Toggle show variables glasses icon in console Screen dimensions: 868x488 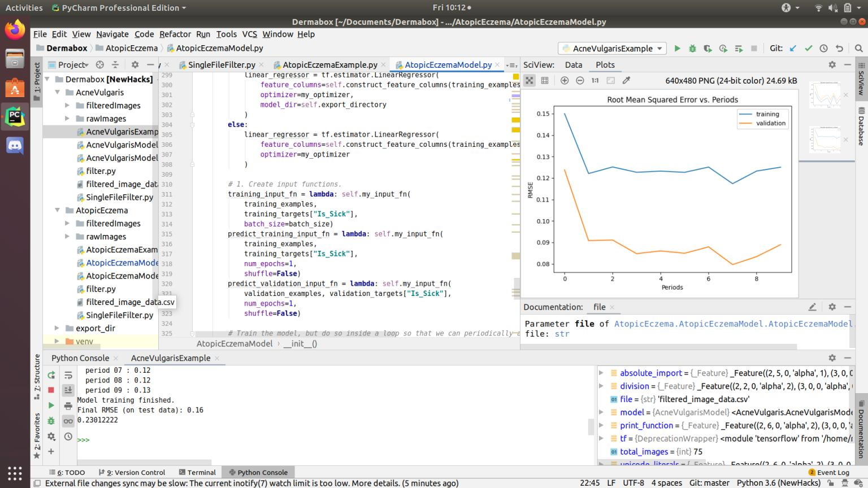click(x=68, y=421)
